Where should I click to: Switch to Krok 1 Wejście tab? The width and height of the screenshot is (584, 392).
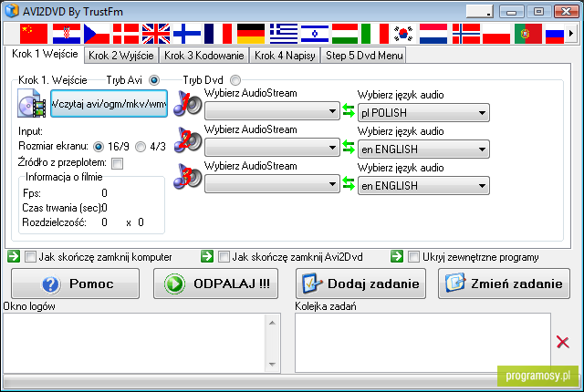[x=45, y=55]
